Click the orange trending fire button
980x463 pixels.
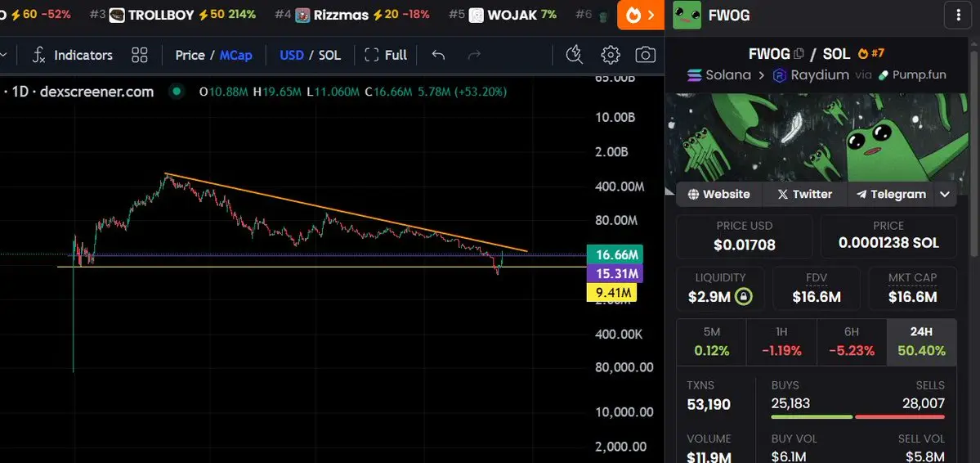[640, 15]
